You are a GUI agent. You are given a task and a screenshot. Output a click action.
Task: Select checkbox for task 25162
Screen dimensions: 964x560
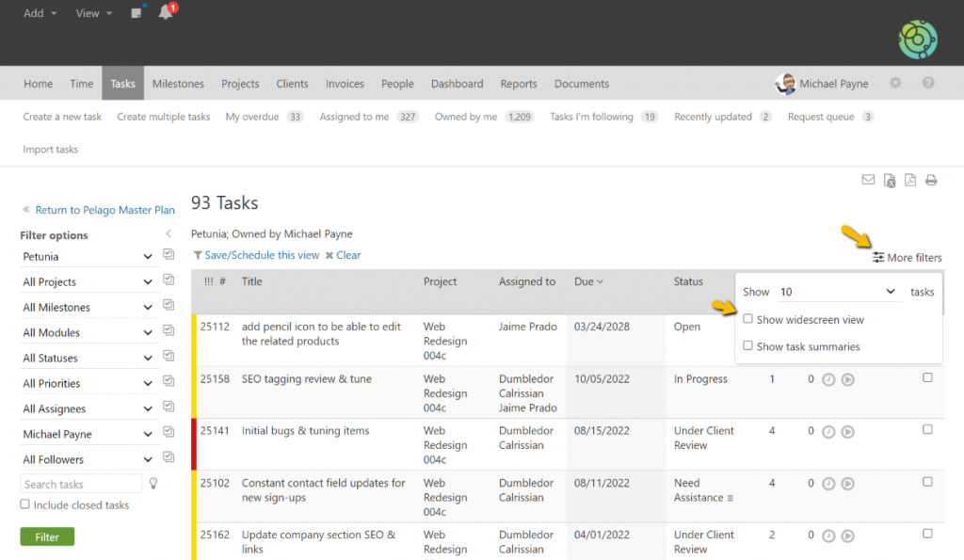click(927, 534)
